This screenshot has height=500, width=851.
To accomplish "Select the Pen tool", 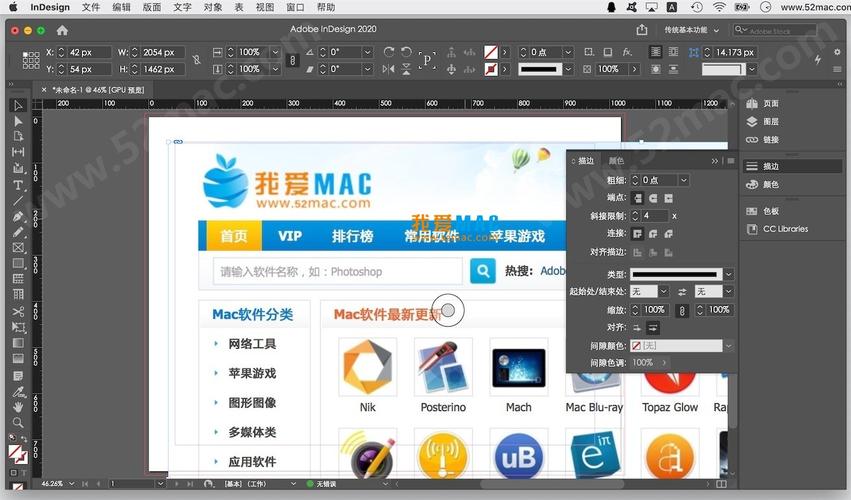I will pos(18,216).
